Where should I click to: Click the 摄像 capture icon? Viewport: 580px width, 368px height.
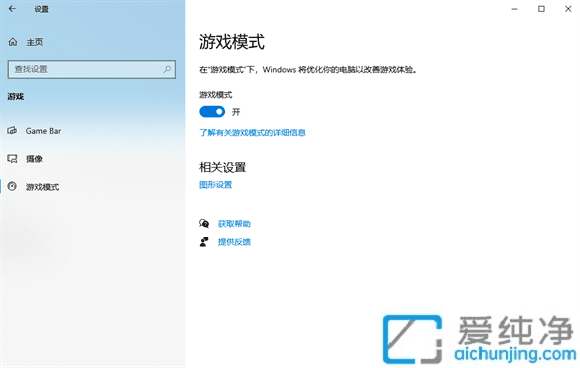click(12, 159)
